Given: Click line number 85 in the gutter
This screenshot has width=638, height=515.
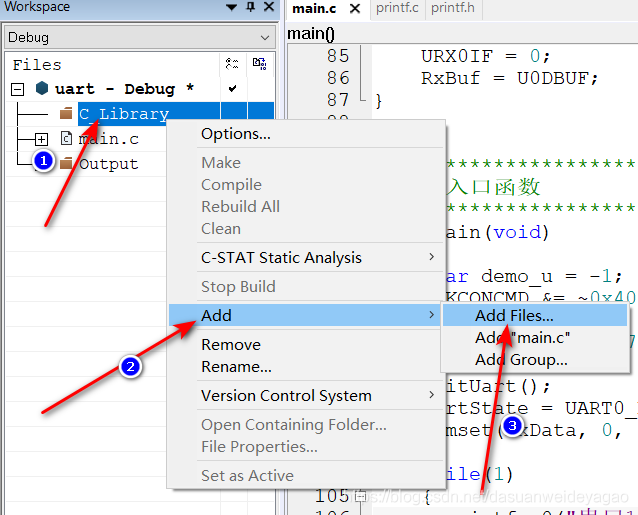Looking at the screenshot, I should pyautogui.click(x=338, y=56).
